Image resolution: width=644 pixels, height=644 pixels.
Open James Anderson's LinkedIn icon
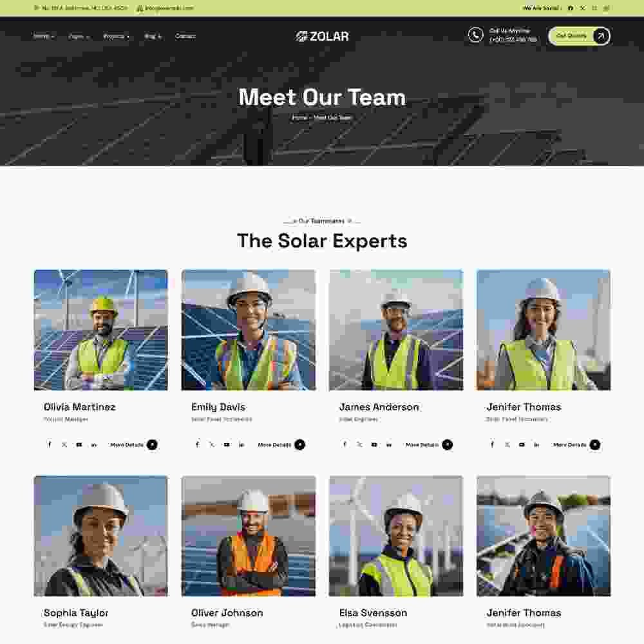389,444
